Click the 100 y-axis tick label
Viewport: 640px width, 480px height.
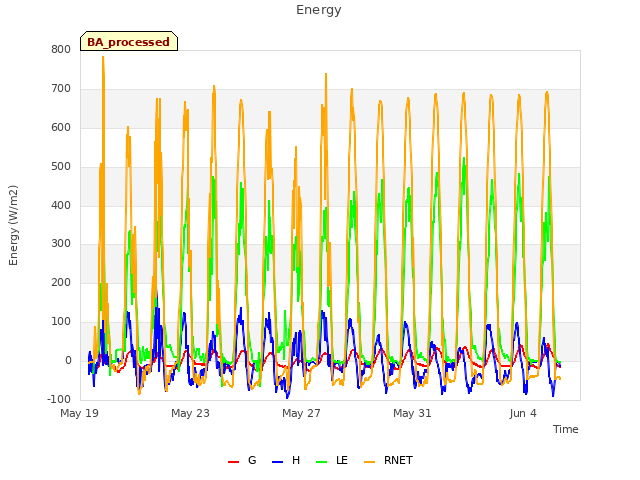(61, 322)
